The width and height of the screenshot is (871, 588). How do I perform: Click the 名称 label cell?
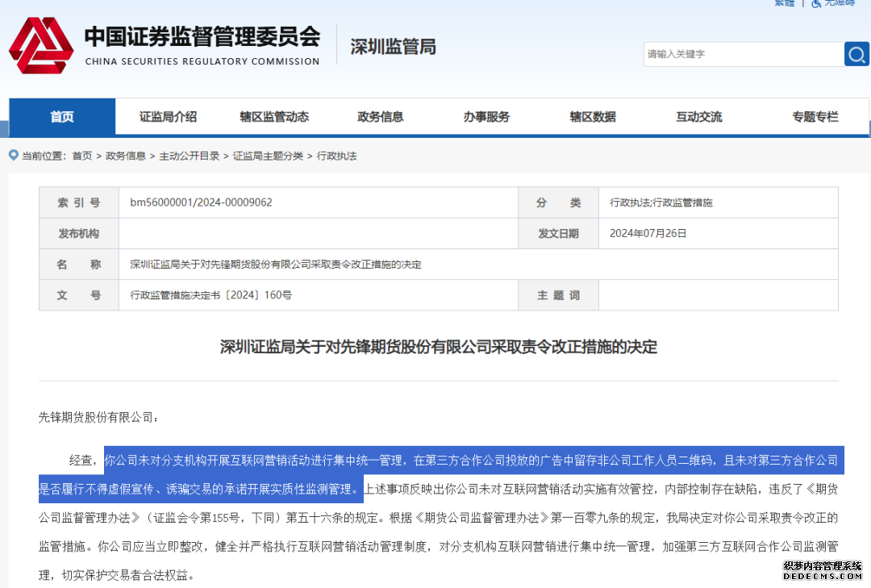point(79,264)
